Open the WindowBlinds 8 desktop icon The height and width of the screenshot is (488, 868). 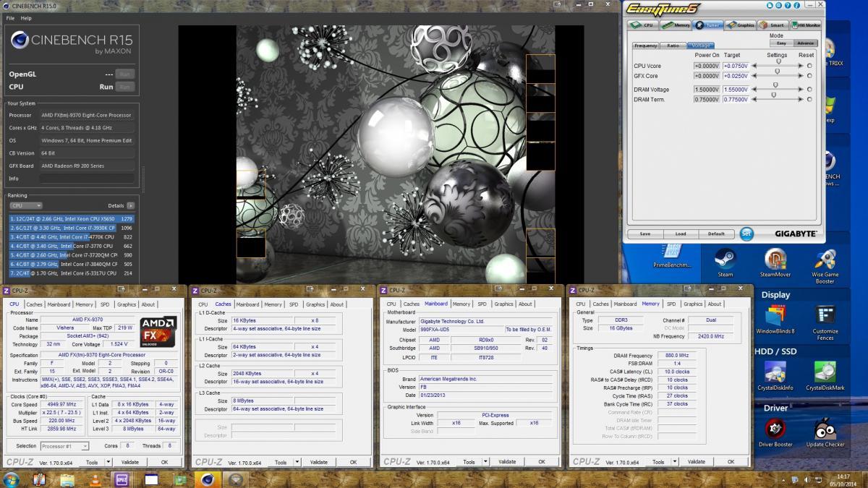[775, 320]
